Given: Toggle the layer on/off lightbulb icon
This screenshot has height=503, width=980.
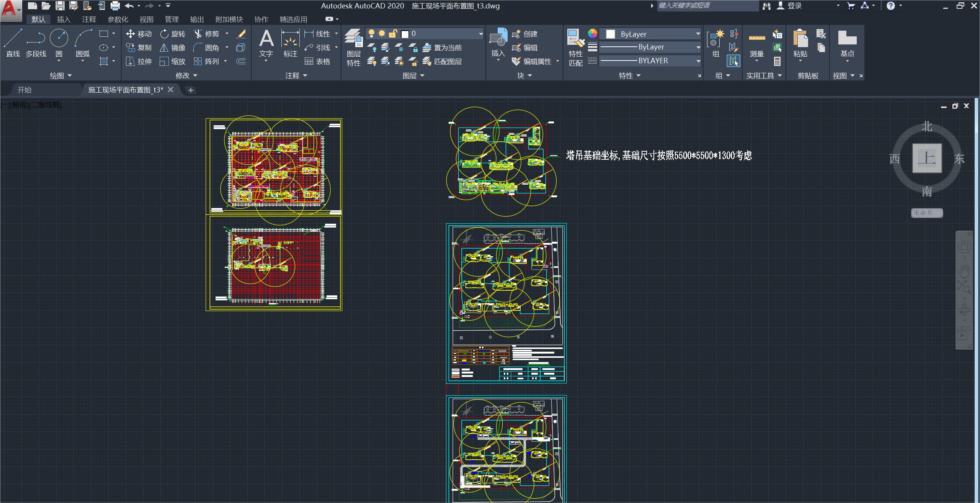Looking at the screenshot, I should [371, 33].
